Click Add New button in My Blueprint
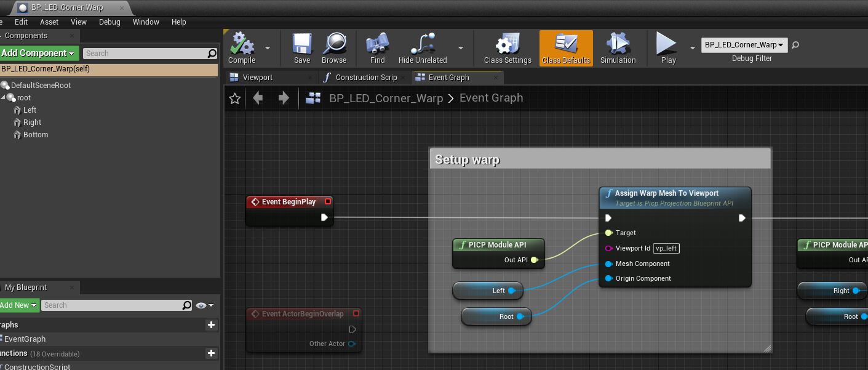Screen dimensions: 868x370 pyautogui.click(x=19, y=305)
